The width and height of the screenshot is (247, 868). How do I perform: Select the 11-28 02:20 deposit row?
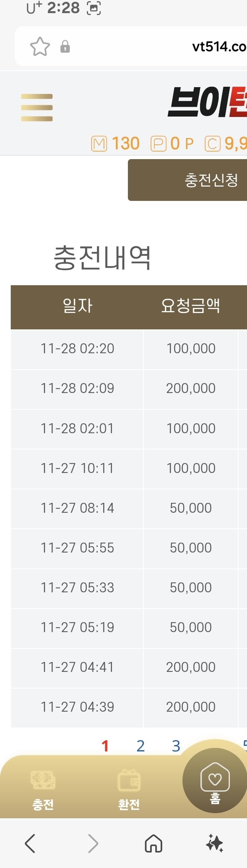coord(77,348)
